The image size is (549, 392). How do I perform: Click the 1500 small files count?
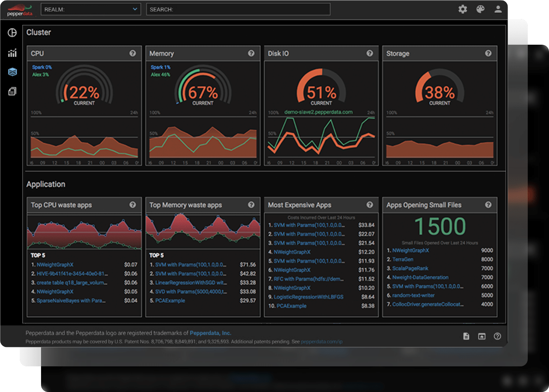coord(440,226)
